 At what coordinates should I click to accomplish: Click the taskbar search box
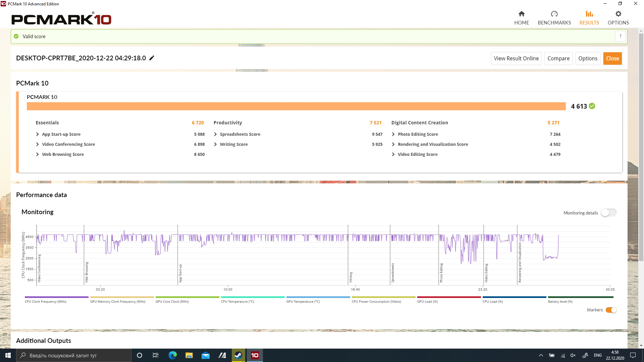coord(74,355)
